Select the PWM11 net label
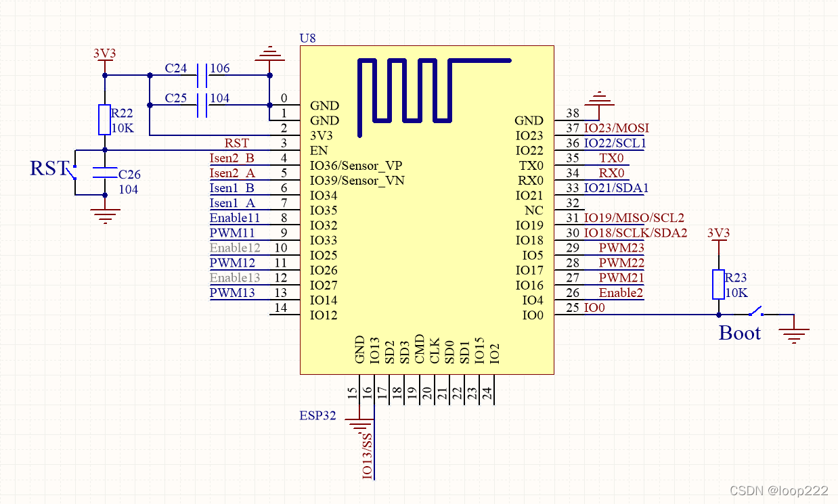 pyautogui.click(x=232, y=233)
